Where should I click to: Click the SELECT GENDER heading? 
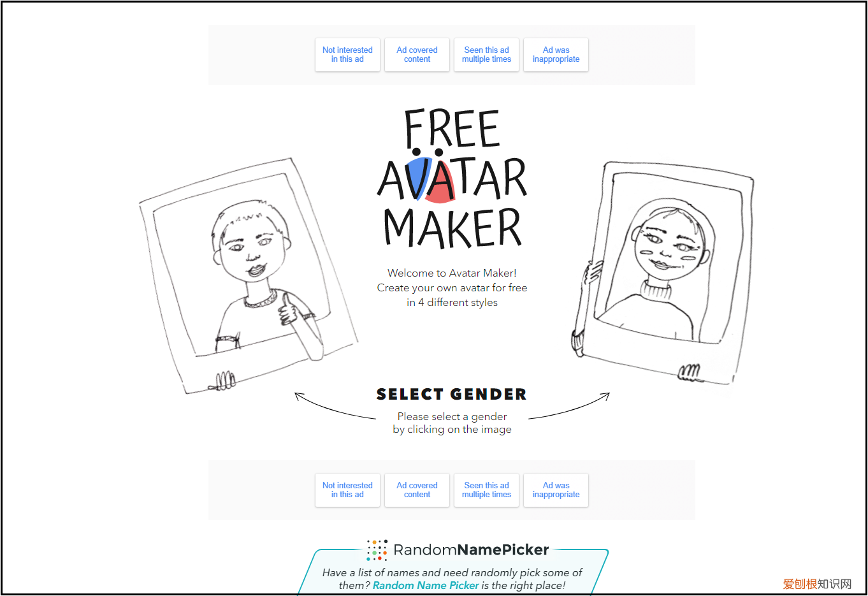point(452,395)
